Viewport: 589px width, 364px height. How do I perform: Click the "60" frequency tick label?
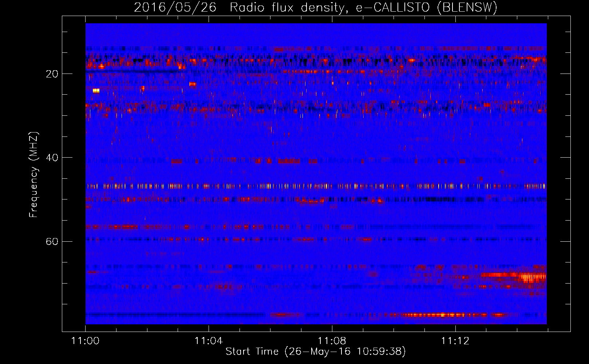pyautogui.click(x=52, y=241)
